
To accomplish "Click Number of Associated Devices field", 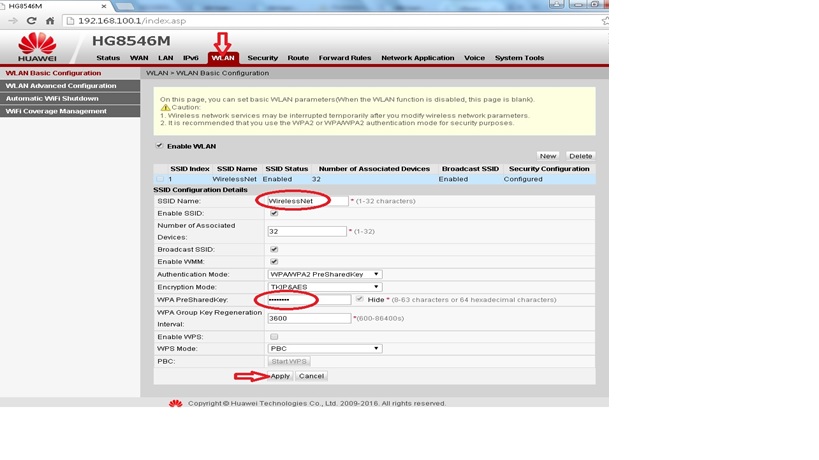I will [307, 231].
